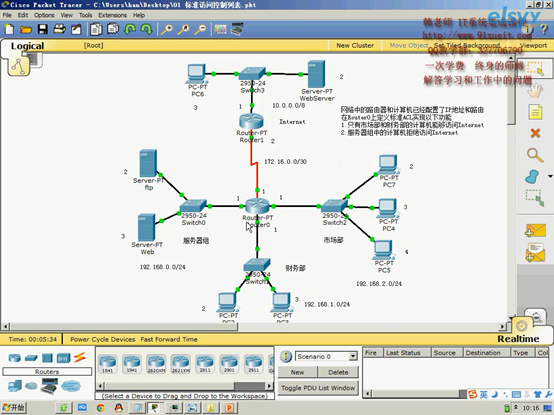This screenshot has height=415, width=554.
Task: Choose the WAN Emulation cloud icon
Action: tap(31, 385)
